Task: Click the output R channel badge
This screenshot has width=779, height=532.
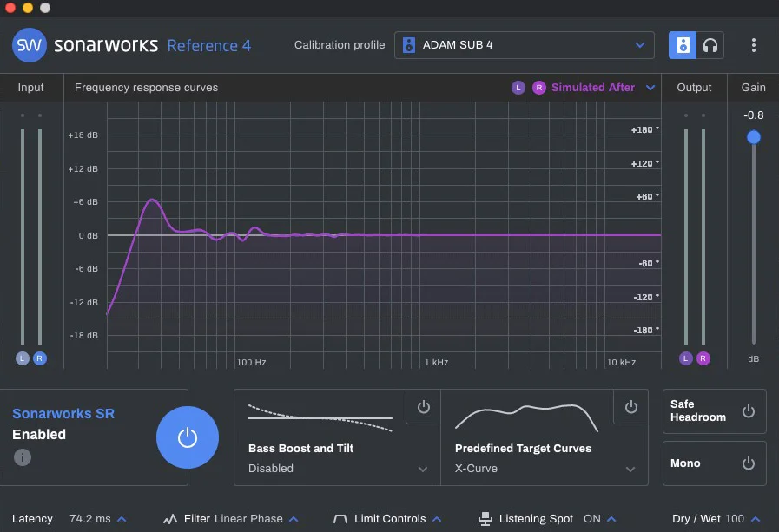Action: pos(703,358)
